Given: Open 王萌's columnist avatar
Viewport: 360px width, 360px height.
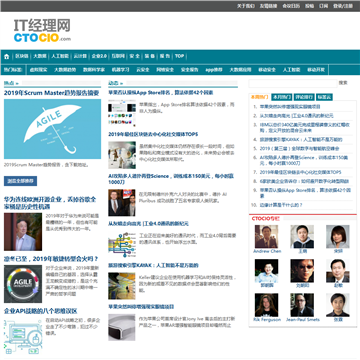Looking at the screenshot, I should click(302, 236).
